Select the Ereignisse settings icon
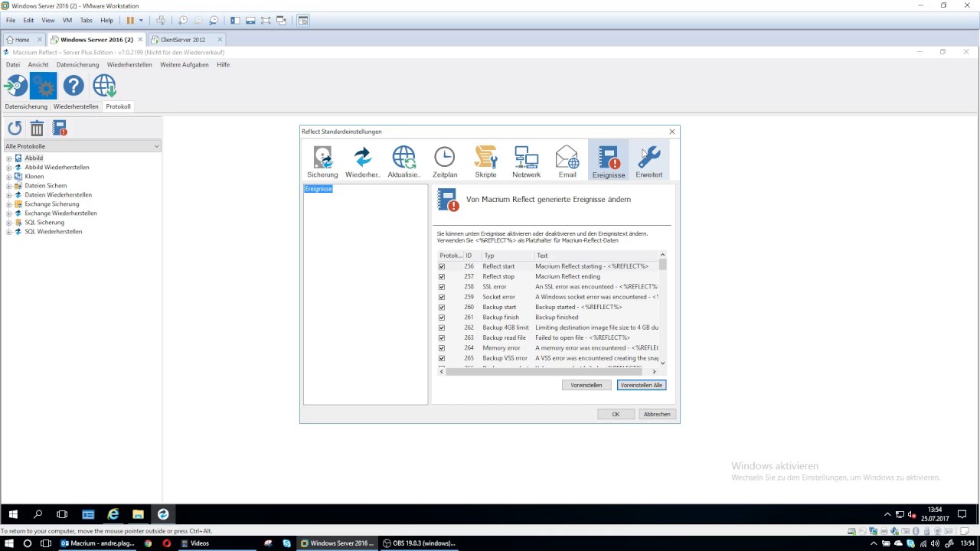The width and height of the screenshot is (980, 551). click(609, 161)
